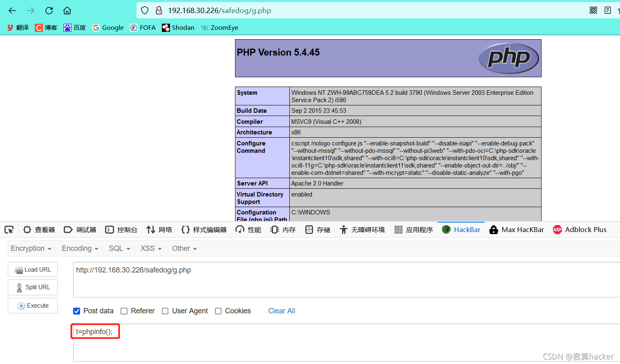This screenshot has width=620, height=364.
Task: Click the PHP Version 5.4.45 heading
Action: coord(278,52)
